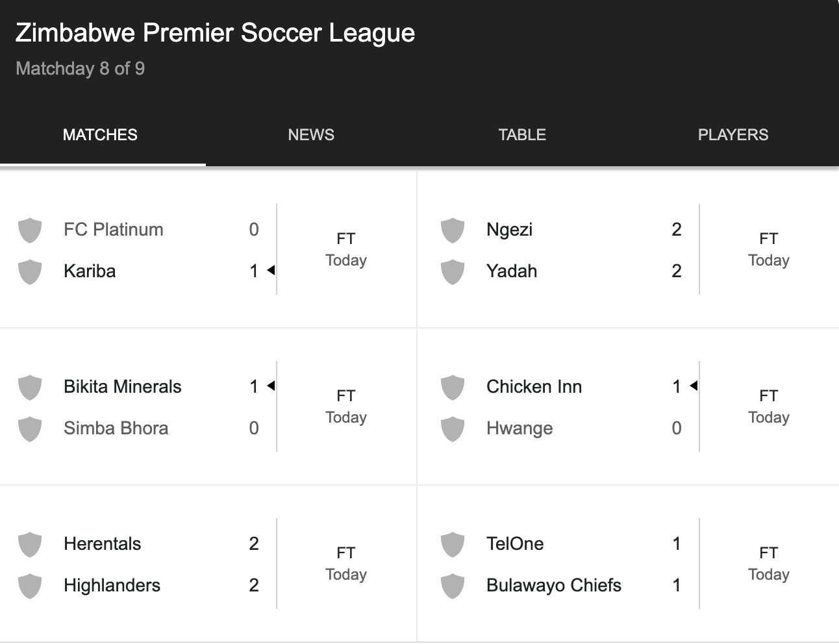This screenshot has width=839, height=644.
Task: Click the Bikita Minerals shield icon
Action: [x=30, y=386]
